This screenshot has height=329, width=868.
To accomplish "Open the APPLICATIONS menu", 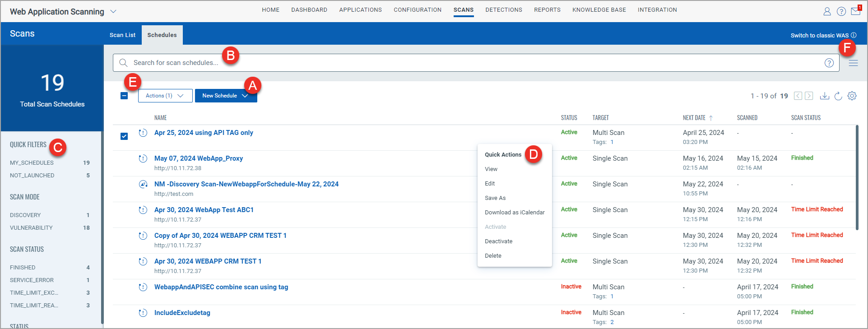I will pos(361,10).
